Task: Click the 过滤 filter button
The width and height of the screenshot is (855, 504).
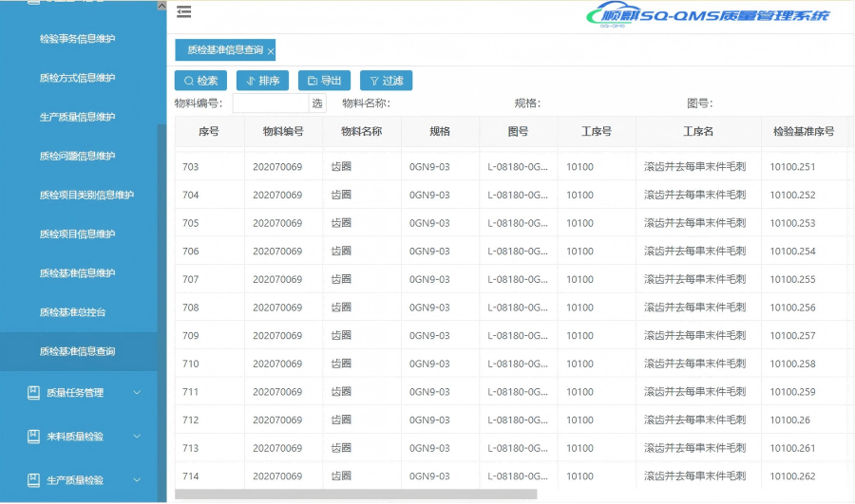Action: [386, 81]
